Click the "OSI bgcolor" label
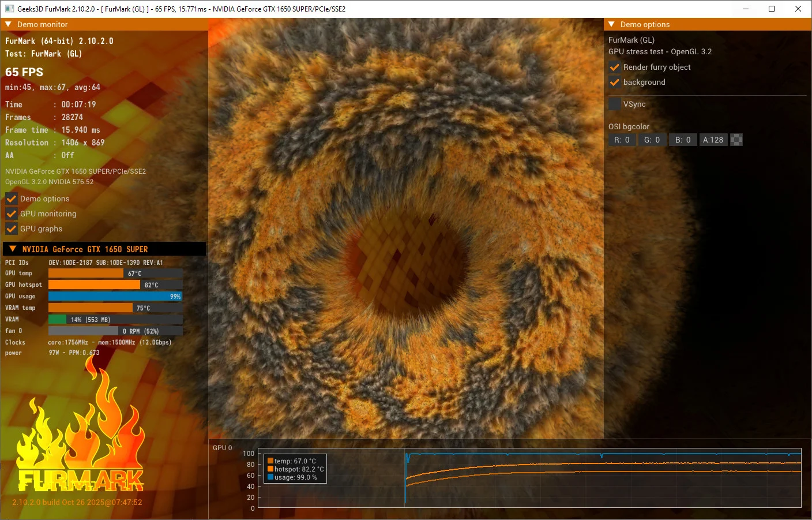Screen dimensions: 812x520 click(629, 126)
